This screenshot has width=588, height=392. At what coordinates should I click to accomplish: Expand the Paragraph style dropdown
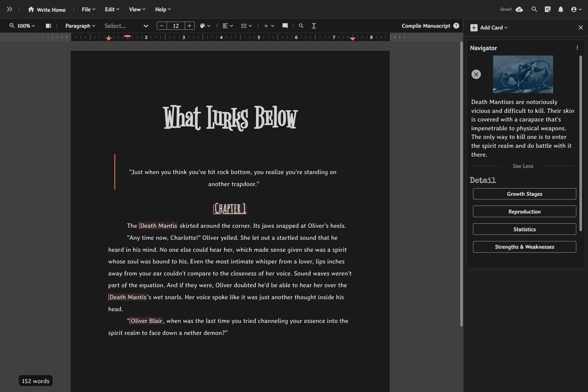pos(80,26)
